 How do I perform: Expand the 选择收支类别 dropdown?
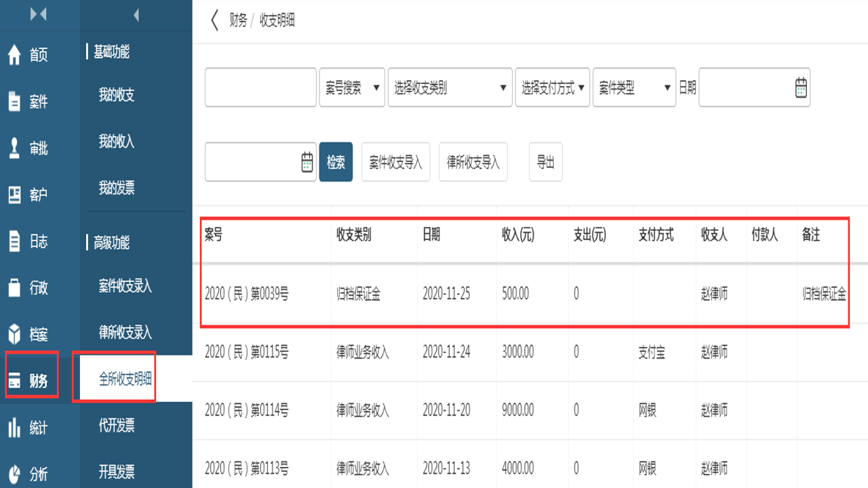[x=450, y=87]
